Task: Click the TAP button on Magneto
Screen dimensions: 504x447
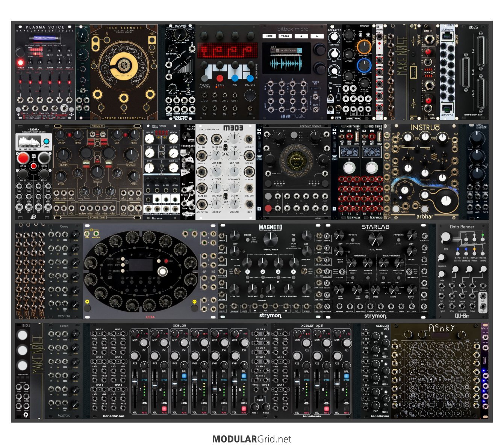Action: [294, 240]
